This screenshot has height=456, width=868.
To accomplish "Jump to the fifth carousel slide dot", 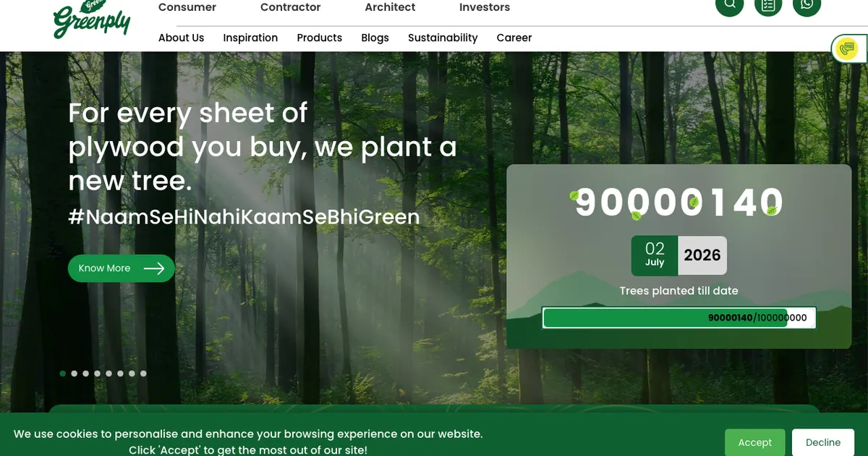I will point(109,373).
